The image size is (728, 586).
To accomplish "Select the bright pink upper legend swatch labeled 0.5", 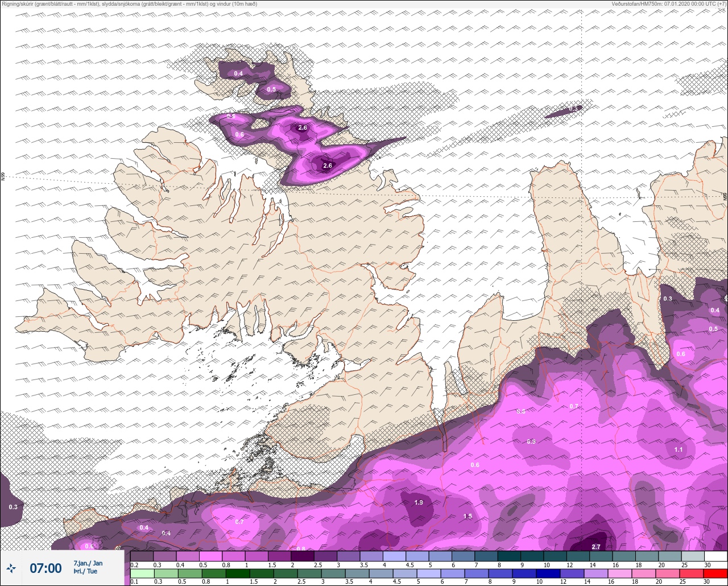I will pos(210,556).
